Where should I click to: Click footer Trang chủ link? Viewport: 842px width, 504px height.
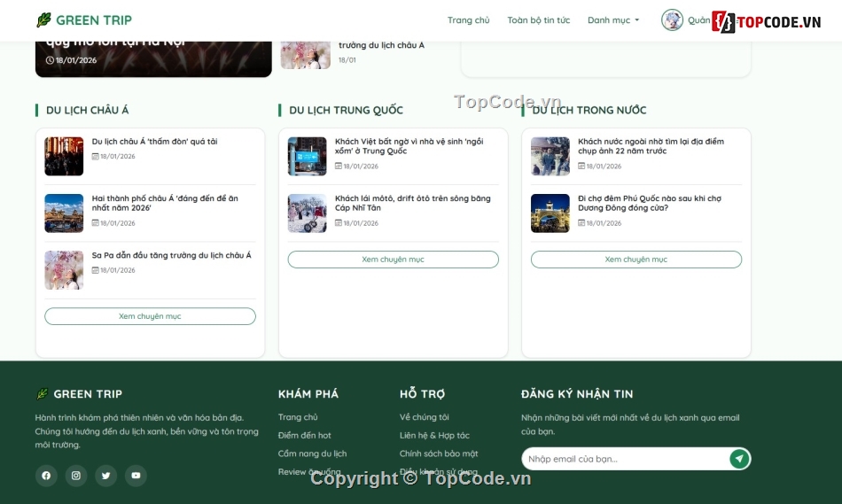(298, 417)
